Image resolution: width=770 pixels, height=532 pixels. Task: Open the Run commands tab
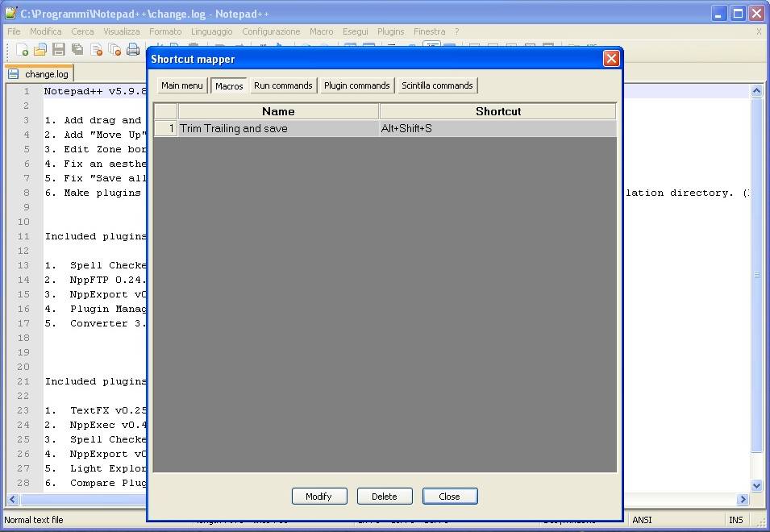(x=283, y=85)
